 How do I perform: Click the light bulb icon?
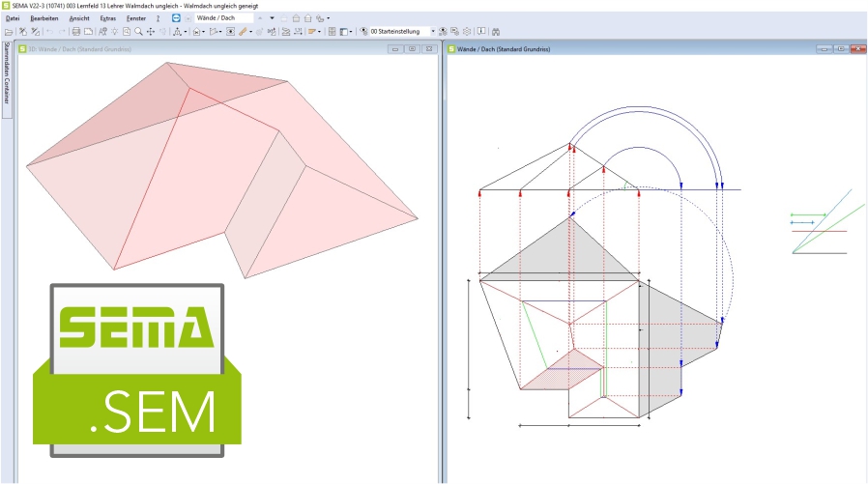114,32
